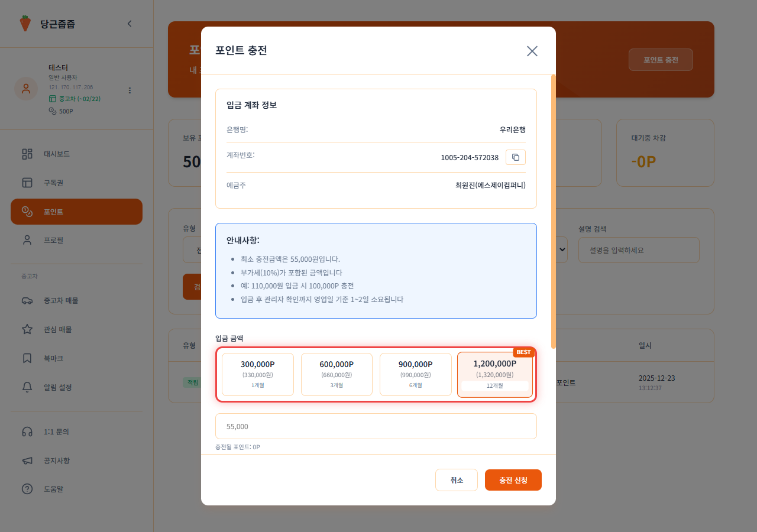
Task: Copy the account number using the copy icon
Action: 515,157
